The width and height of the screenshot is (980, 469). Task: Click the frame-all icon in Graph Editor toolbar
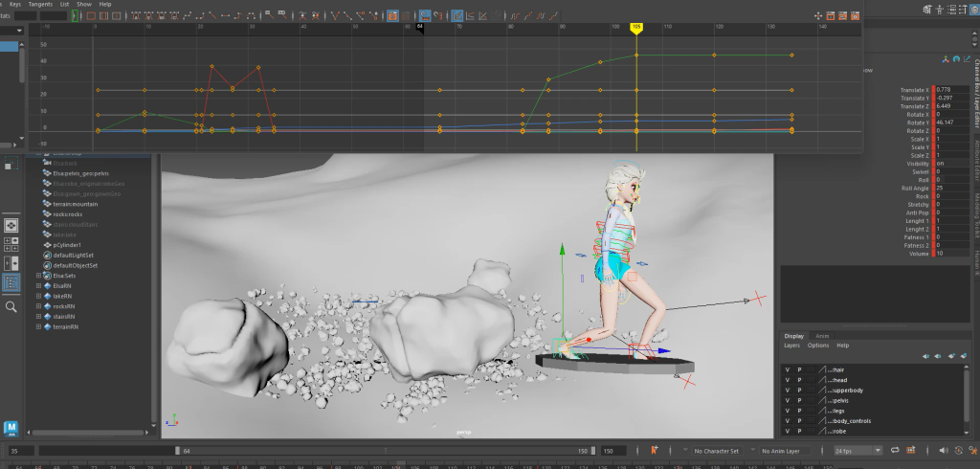[x=91, y=15]
